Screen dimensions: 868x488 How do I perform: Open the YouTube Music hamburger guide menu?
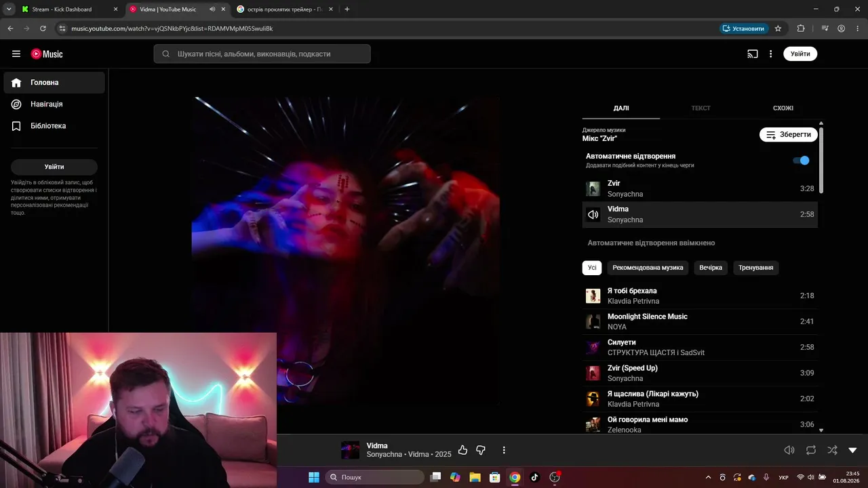tap(16, 54)
